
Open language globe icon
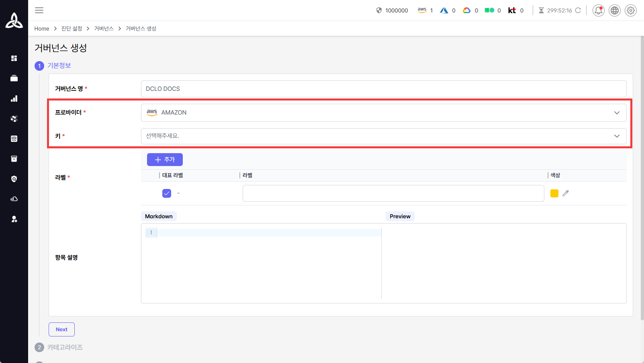[x=614, y=10]
